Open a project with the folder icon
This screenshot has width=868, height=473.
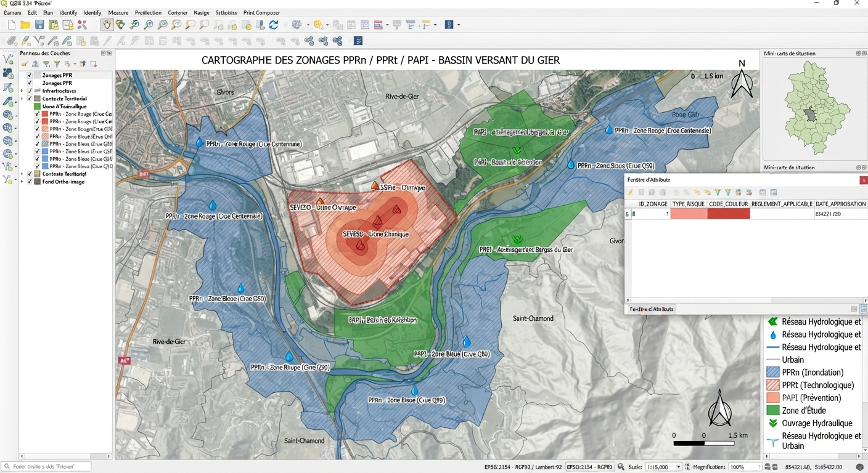(x=25, y=25)
